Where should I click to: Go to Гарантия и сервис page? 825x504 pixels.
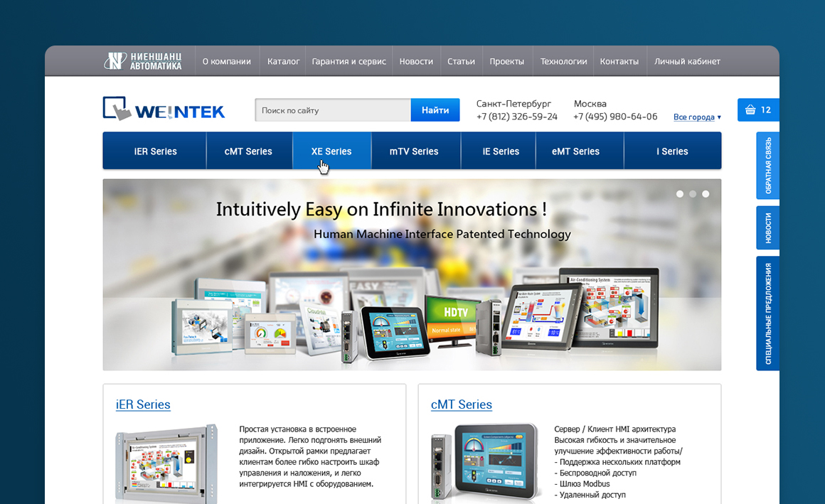348,62
